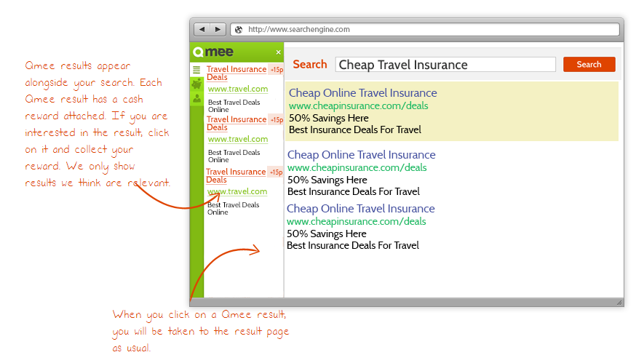Select Best Insurance Deals For Travel in highlighted result
The image size is (644, 355).
point(355,129)
